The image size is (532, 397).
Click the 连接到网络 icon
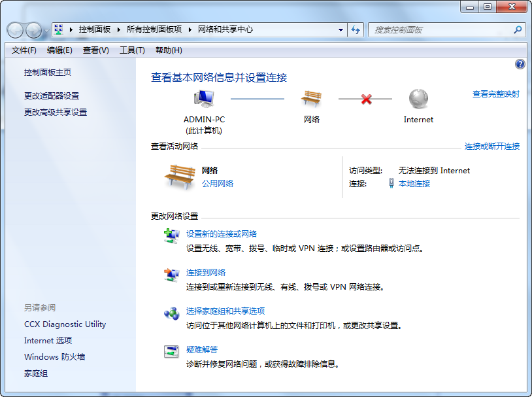[171, 275]
